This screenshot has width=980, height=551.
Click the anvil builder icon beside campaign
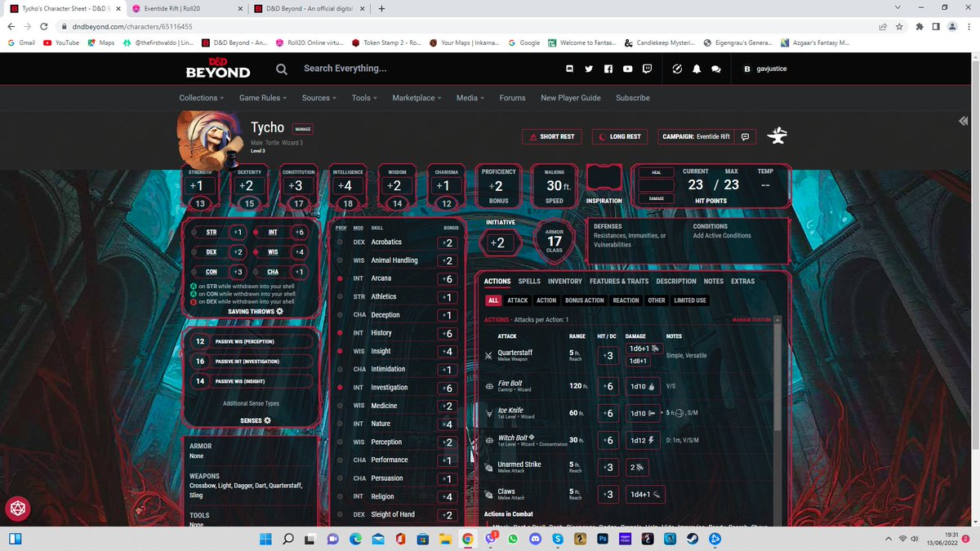[777, 136]
